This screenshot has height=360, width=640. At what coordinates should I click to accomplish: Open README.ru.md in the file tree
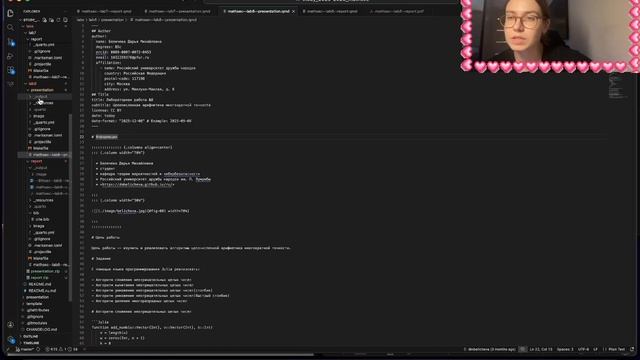[x=42, y=291]
